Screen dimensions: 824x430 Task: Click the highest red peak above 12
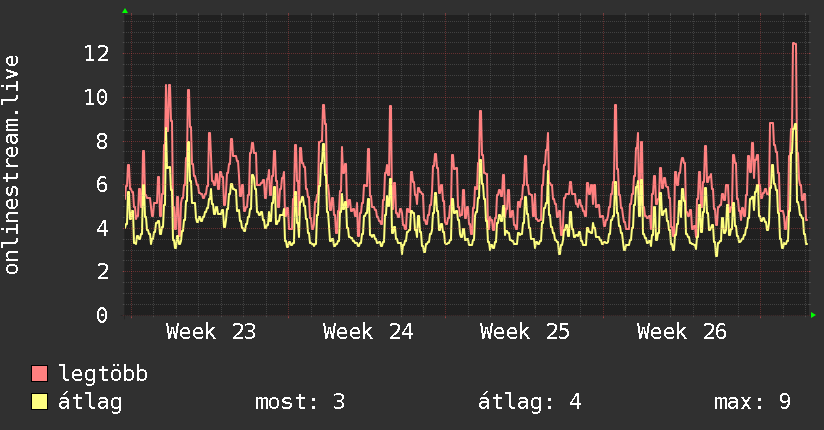(794, 44)
